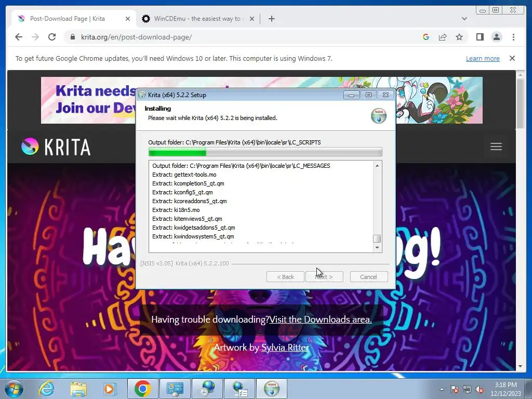Click the Krita logo on the website

(x=56, y=147)
